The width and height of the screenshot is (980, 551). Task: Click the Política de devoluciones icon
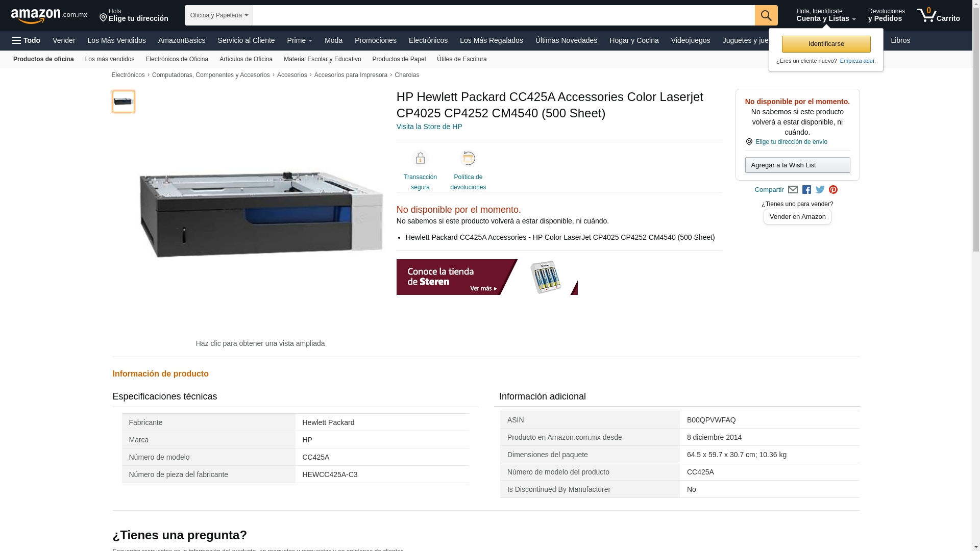[468, 159]
